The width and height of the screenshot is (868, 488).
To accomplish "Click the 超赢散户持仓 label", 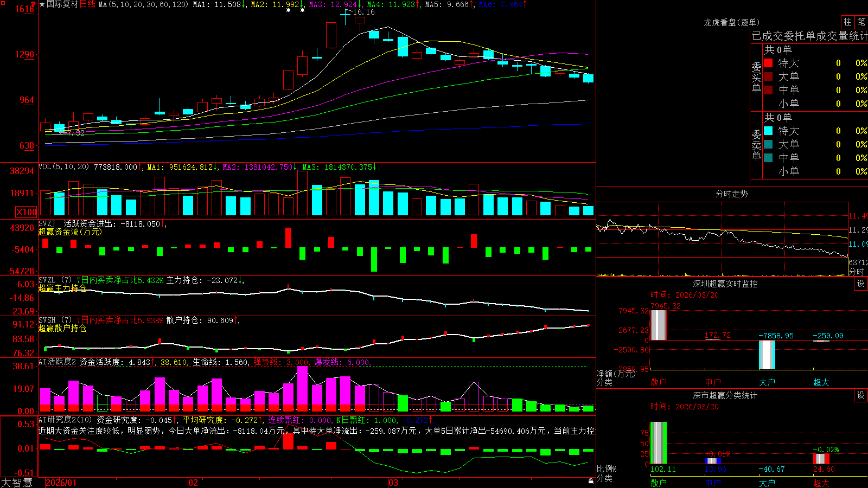I will click(x=62, y=328).
